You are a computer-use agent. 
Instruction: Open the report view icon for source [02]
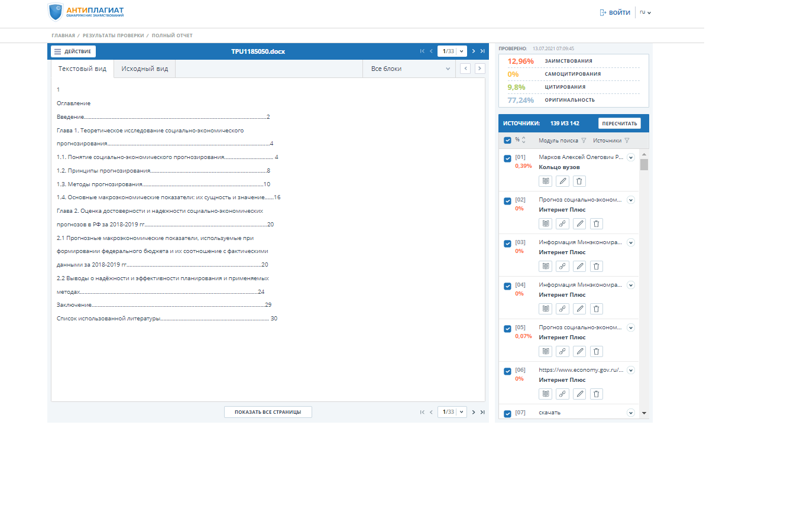tap(546, 223)
